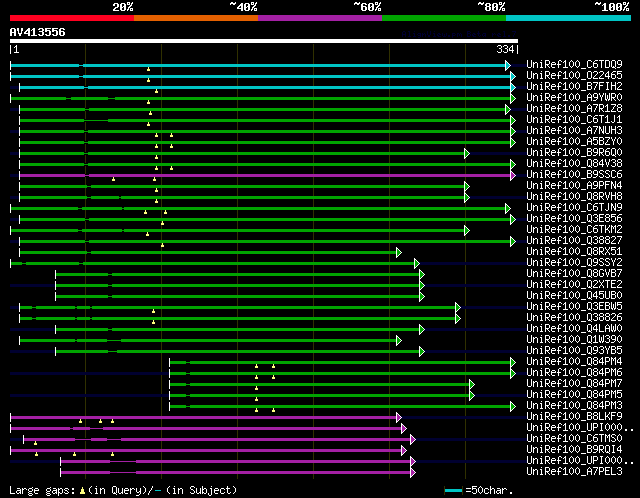Open the UniRef100_A7PEL3 entry link
The width and height of the screenshot is (640, 498).
click(x=573, y=472)
